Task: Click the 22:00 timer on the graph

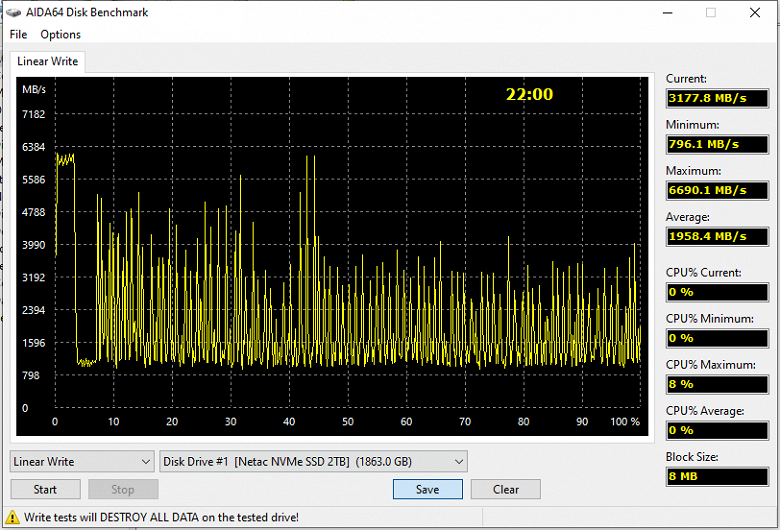Action: pos(529,94)
